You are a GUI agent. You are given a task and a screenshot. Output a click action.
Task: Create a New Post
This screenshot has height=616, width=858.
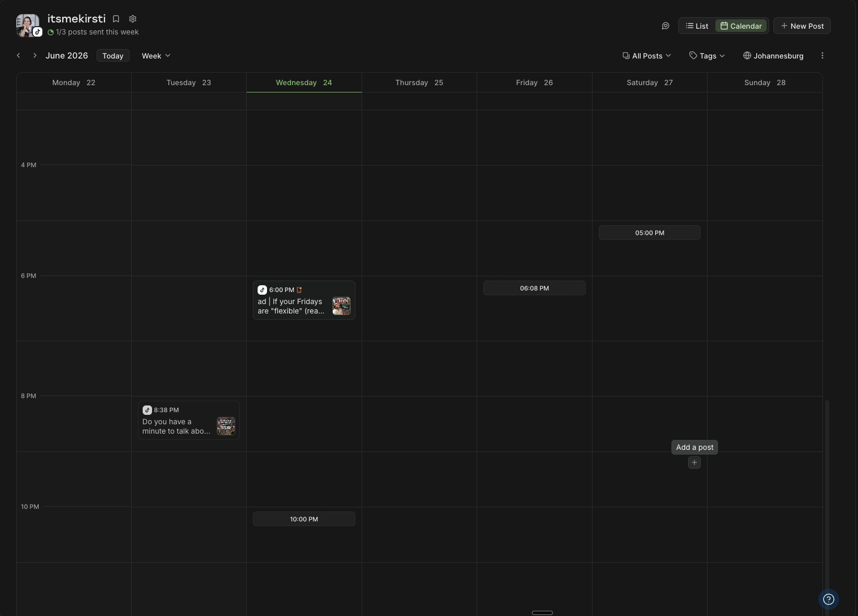802,26
